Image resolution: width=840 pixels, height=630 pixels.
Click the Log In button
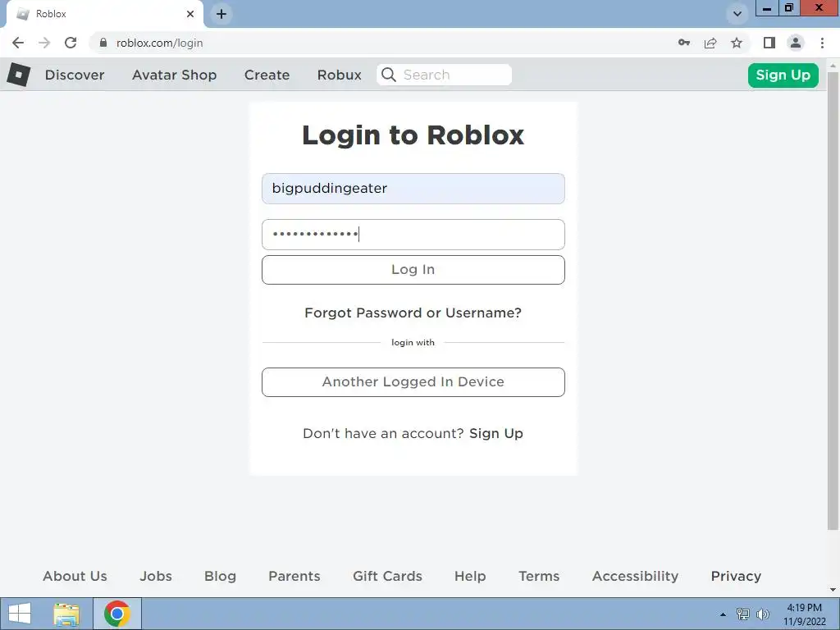(413, 269)
